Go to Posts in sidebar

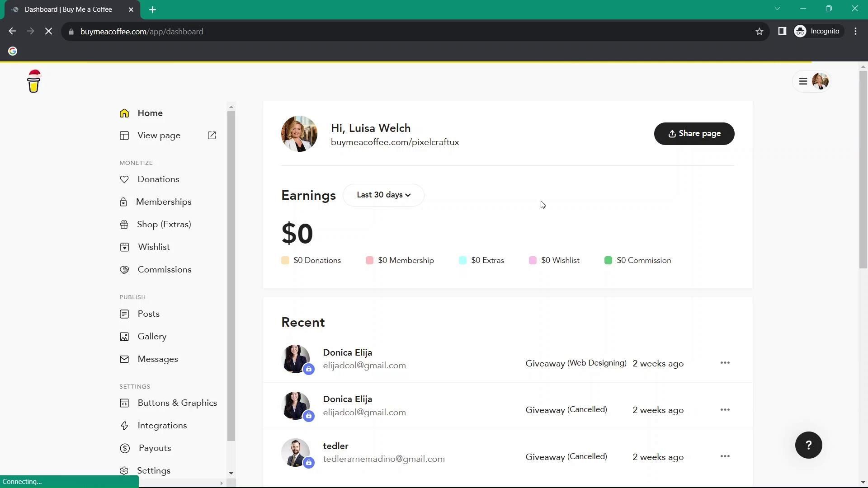(x=148, y=314)
